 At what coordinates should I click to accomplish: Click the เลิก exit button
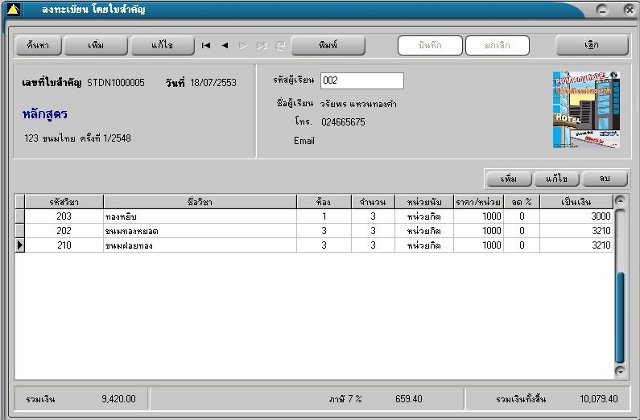click(x=592, y=45)
